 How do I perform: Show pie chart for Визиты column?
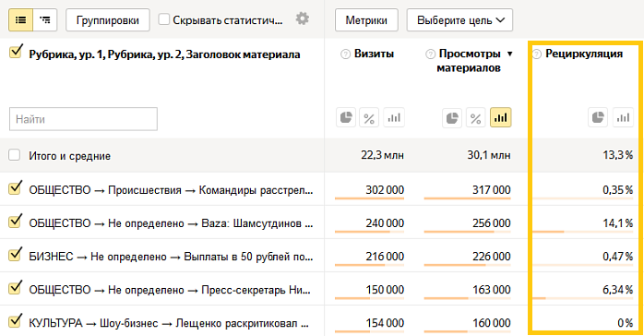point(346,118)
